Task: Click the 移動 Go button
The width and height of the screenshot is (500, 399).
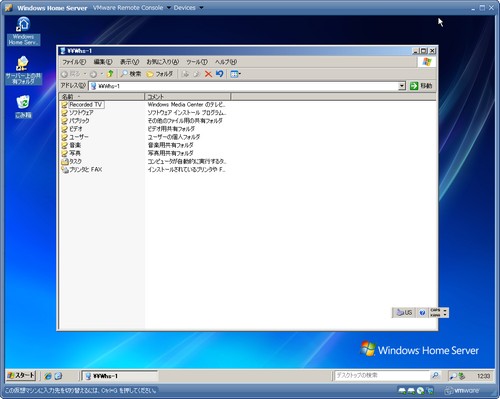Action: (x=421, y=86)
